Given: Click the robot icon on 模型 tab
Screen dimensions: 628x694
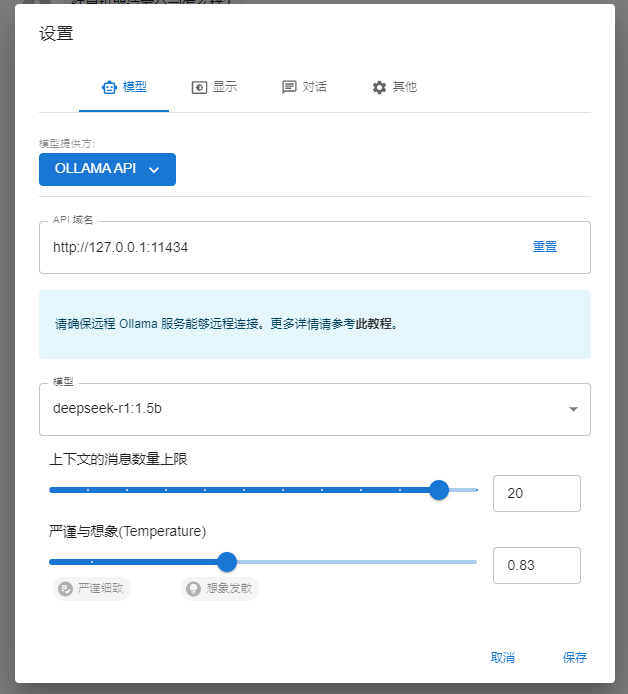Looking at the screenshot, I should [109, 87].
